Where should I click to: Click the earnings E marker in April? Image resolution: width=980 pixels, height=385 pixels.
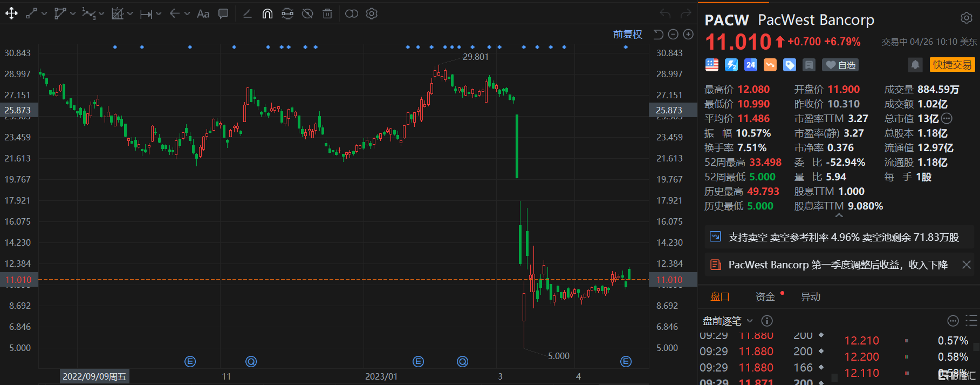click(626, 361)
